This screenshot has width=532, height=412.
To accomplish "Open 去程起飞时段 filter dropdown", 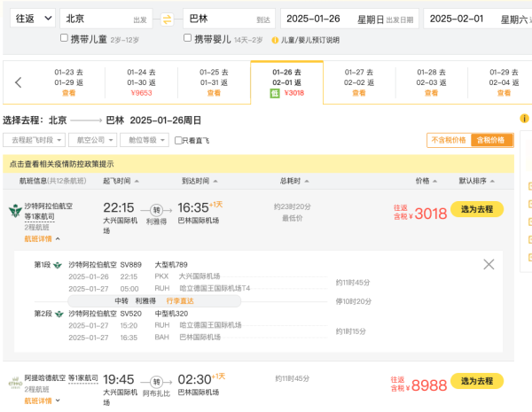I will (34, 140).
